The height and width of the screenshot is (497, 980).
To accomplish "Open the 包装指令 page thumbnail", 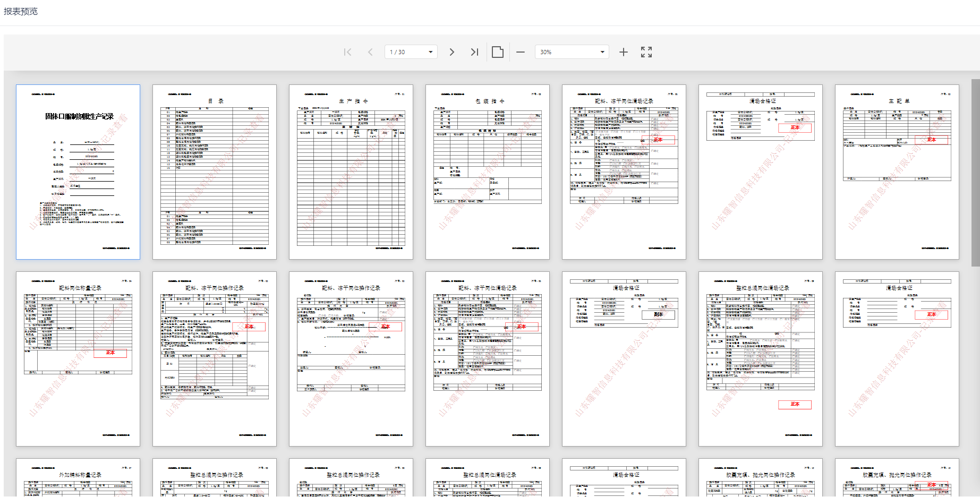I will 488,172.
